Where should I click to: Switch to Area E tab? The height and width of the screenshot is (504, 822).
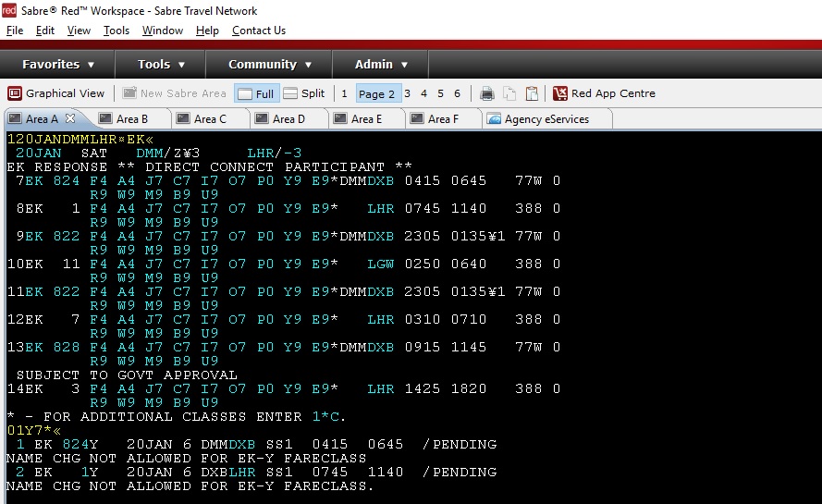(x=366, y=119)
